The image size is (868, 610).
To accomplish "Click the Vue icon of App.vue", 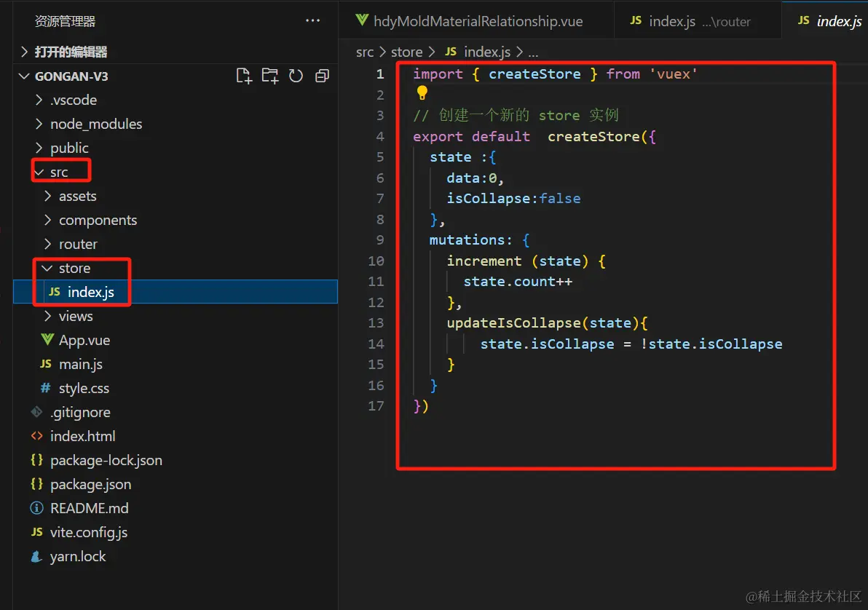I will [47, 339].
